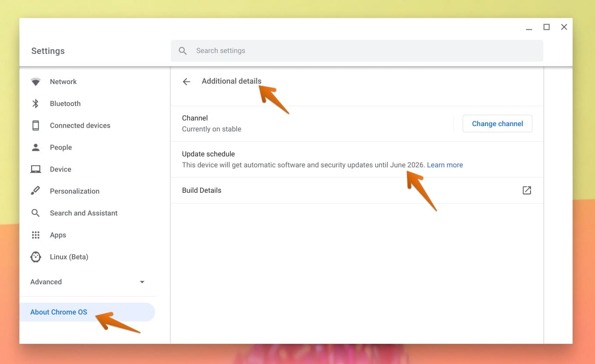Click the Personalization brush icon

pyautogui.click(x=35, y=191)
